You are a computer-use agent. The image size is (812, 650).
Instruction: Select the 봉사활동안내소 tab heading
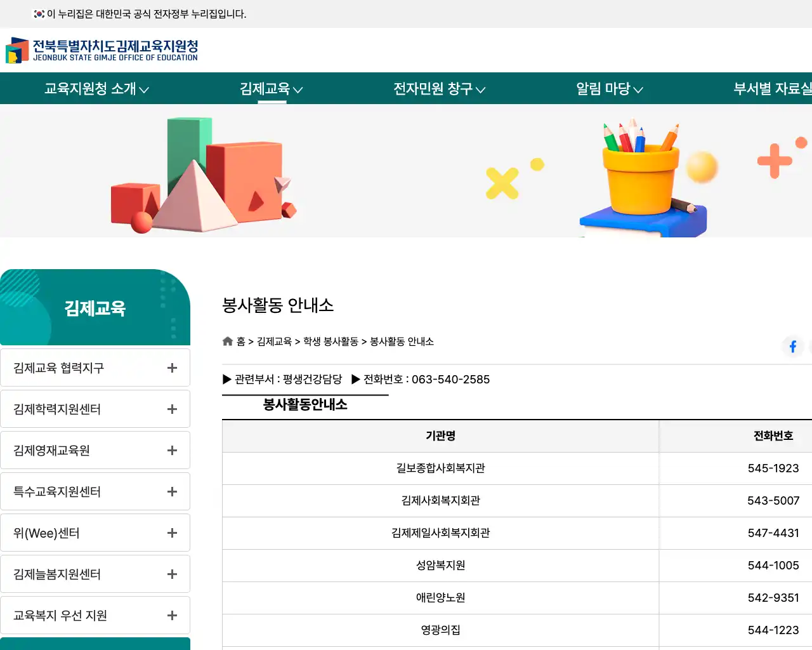(x=305, y=404)
